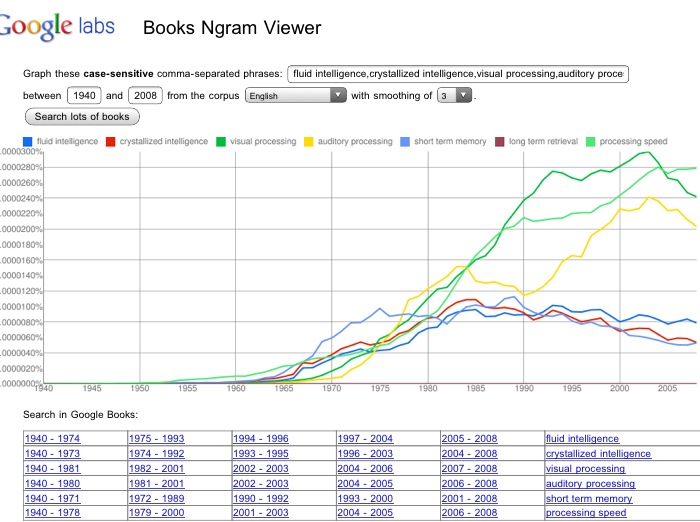Image resolution: width=700 pixels, height=522 pixels.
Task: Open the 1982 - 2001 link
Action: [x=157, y=468]
